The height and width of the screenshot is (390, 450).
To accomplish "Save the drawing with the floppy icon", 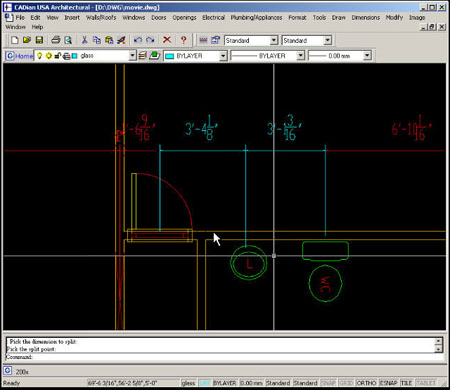I will (39, 40).
